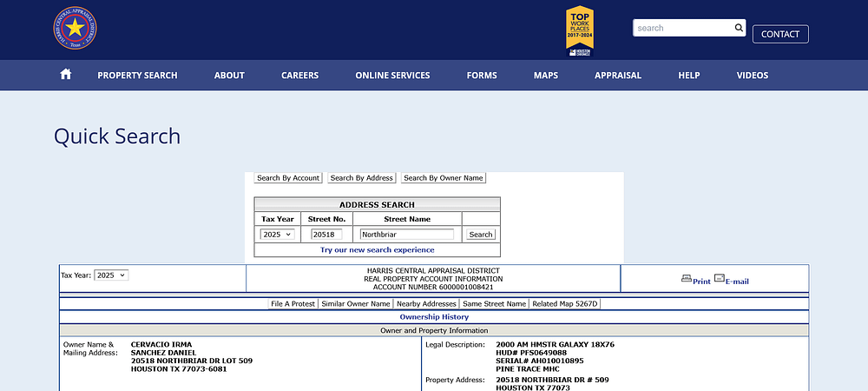Click SERIAL# AH010010895 text

tap(540, 361)
